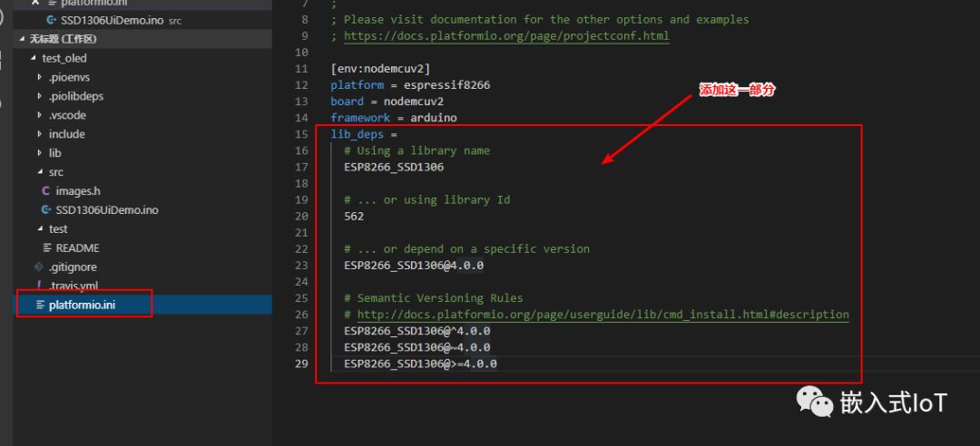Screen dimensions: 980x446
Task: Collapse the test_oled project root
Action: pos(33,58)
